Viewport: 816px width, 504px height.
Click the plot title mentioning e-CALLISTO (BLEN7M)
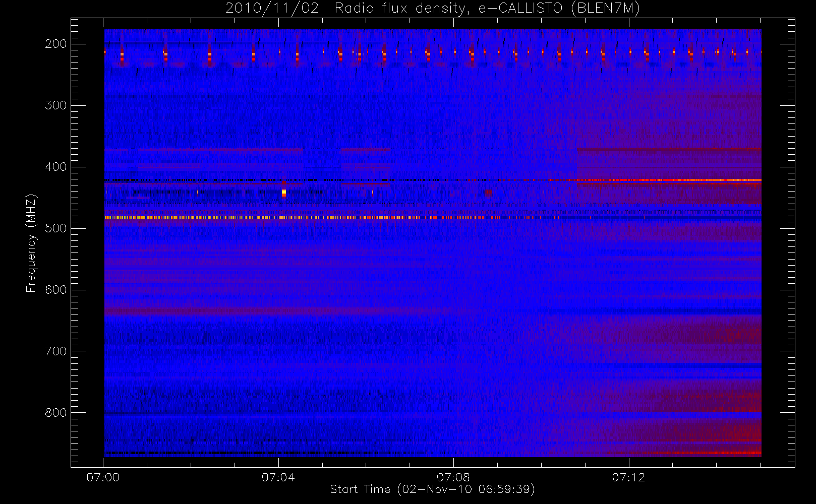(x=433, y=9)
